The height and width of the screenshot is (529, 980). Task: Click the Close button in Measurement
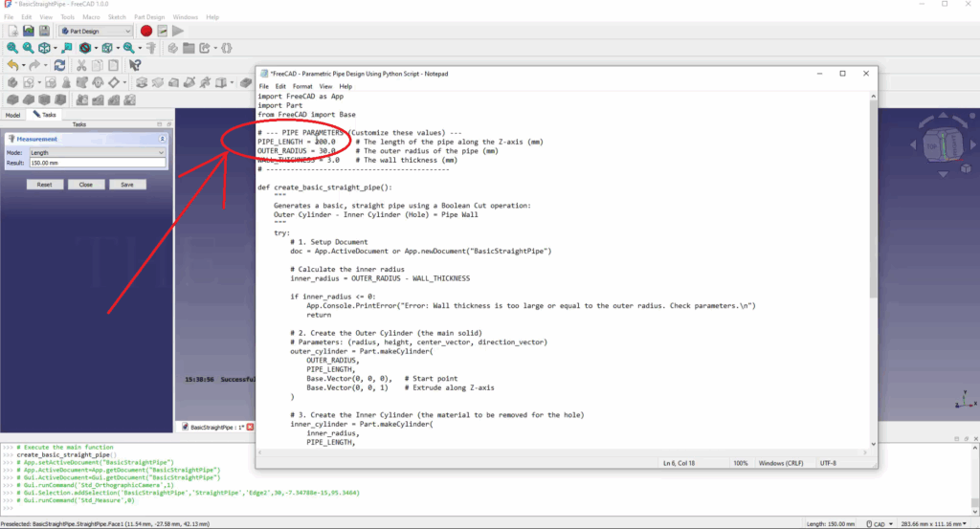click(85, 185)
